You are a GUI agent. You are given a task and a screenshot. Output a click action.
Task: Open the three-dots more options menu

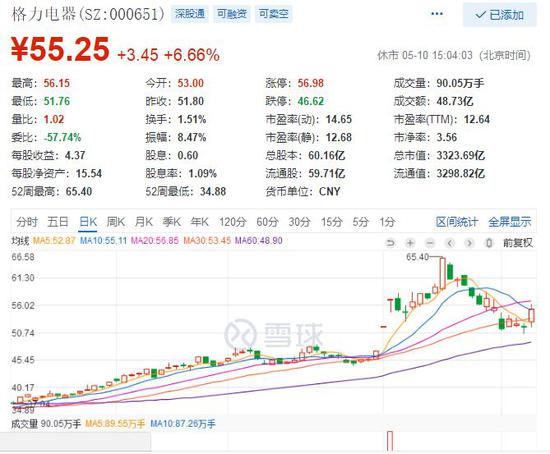tap(437, 14)
